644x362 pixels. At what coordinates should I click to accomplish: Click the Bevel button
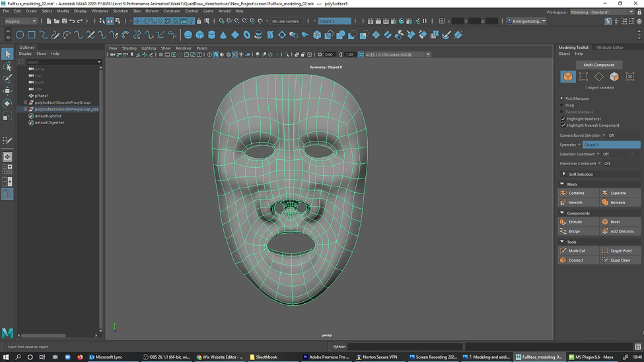click(x=620, y=222)
